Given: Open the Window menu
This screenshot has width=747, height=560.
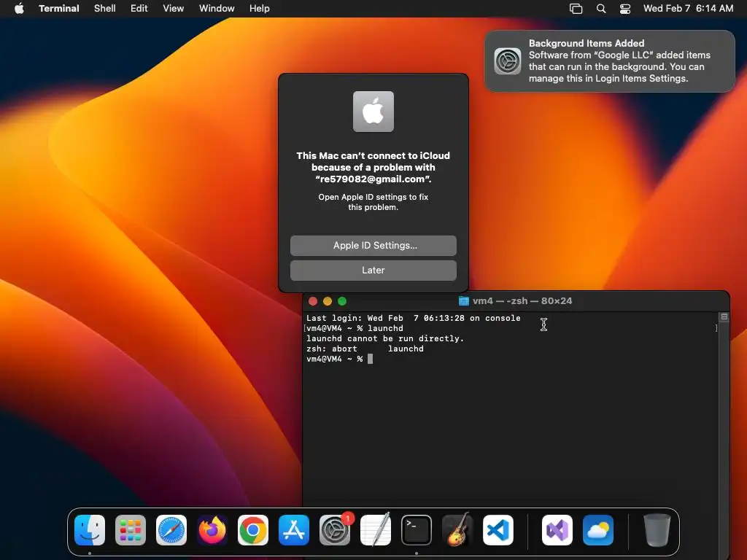Looking at the screenshot, I should click(x=217, y=9).
